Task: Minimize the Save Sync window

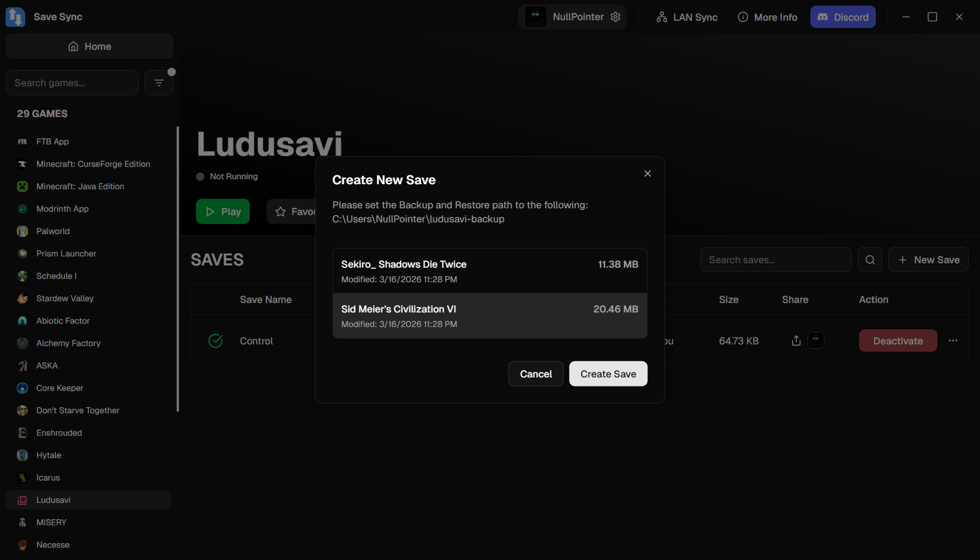Action: click(x=906, y=17)
